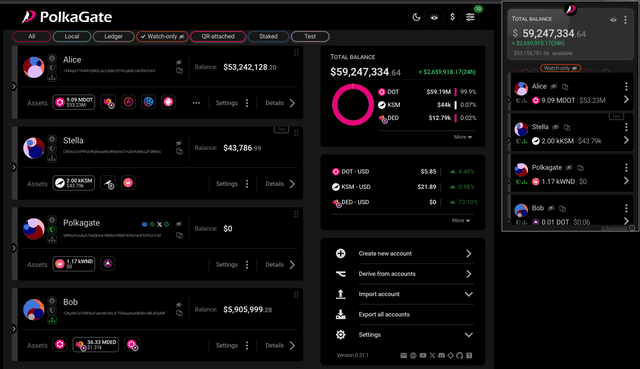640x369 pixels.
Task: Open the currency dollar icon in header
Action: [452, 17]
